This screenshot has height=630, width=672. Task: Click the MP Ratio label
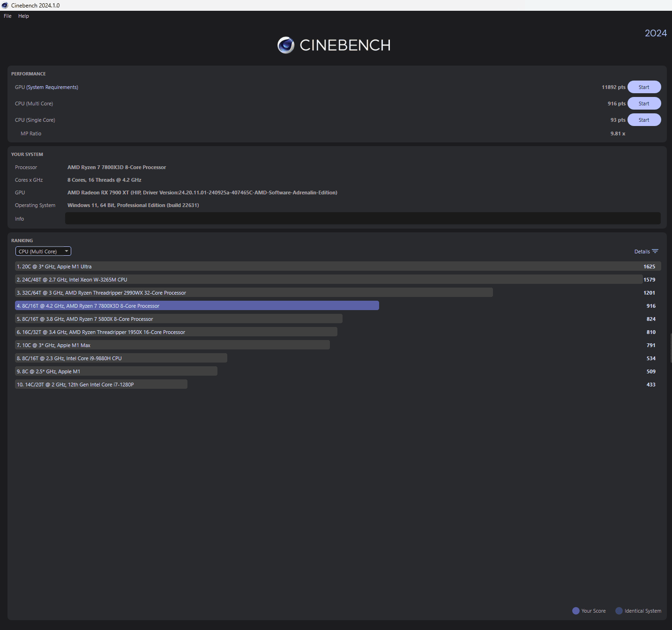[31, 133]
